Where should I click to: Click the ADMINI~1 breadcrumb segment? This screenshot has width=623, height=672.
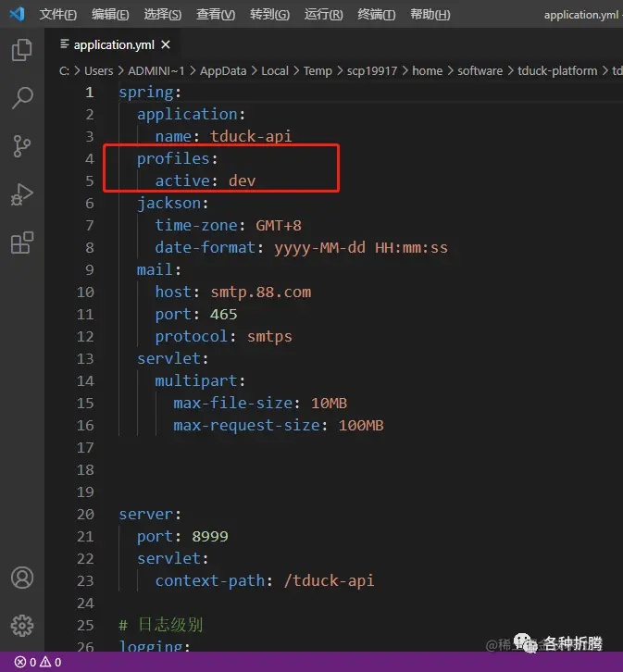pyautogui.click(x=156, y=70)
